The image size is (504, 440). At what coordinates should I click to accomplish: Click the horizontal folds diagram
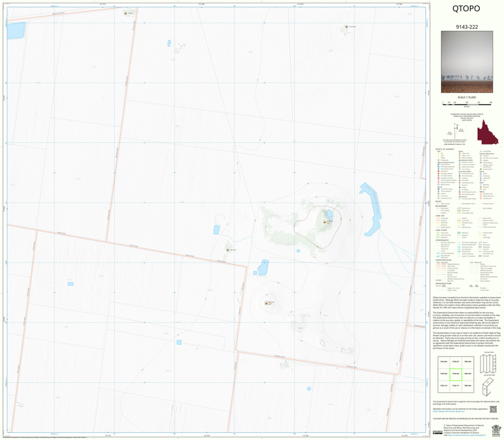tap(488, 386)
